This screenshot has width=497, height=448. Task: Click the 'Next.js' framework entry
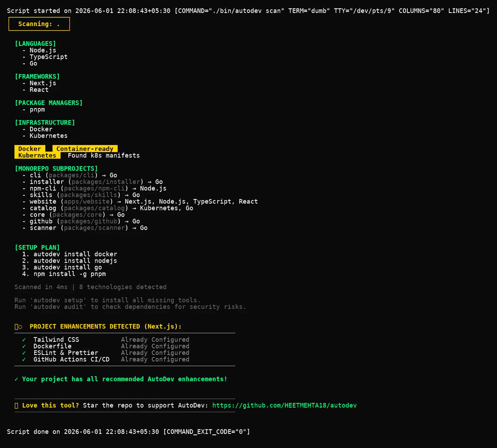pyautogui.click(x=43, y=83)
